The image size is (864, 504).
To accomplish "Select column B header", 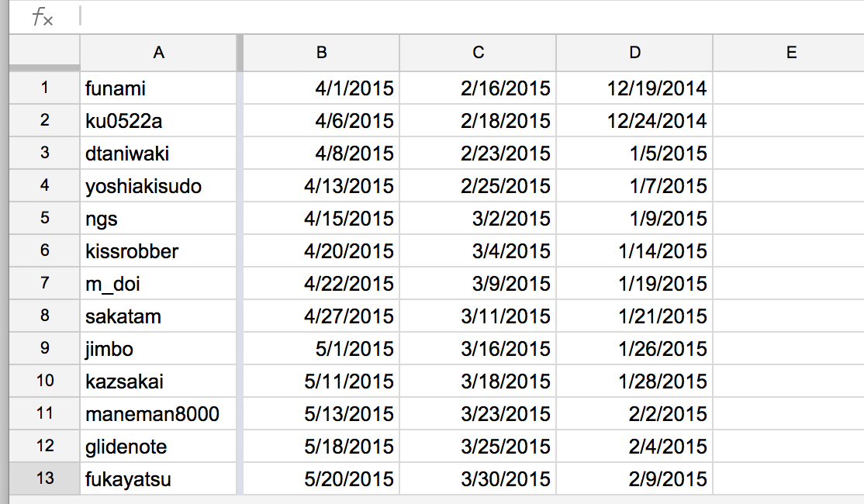I will (322, 53).
